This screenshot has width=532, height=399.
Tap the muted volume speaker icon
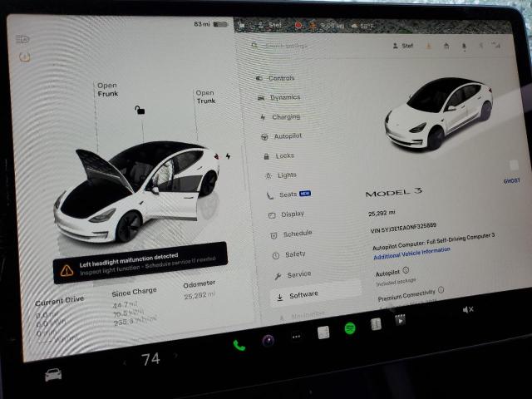pyautogui.click(x=468, y=309)
